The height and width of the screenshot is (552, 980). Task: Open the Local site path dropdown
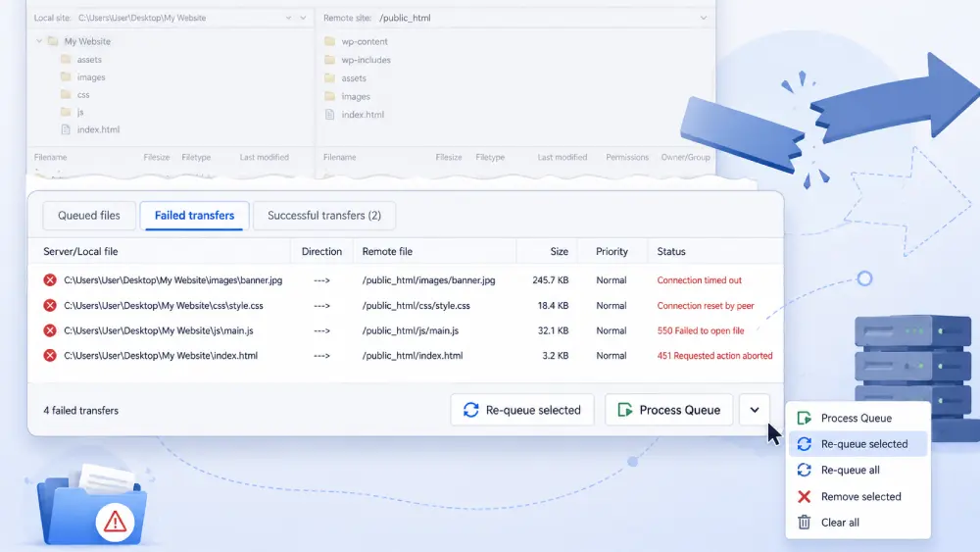[288, 18]
